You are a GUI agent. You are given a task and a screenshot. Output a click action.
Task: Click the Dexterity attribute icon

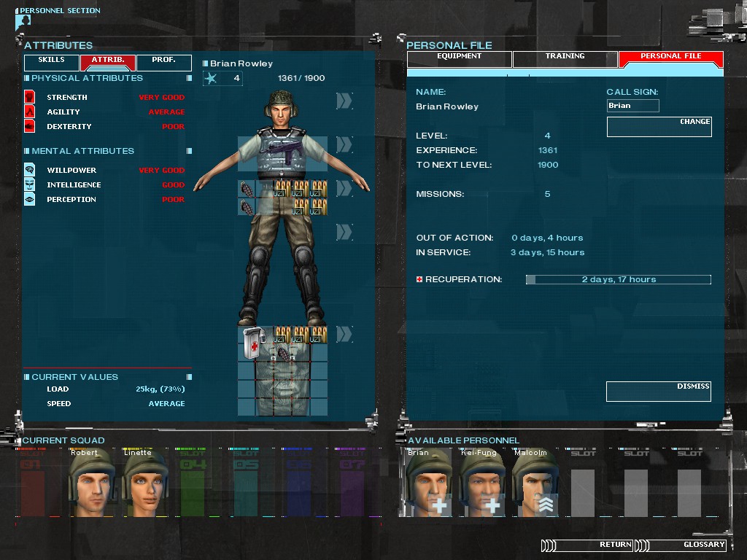pyautogui.click(x=29, y=126)
